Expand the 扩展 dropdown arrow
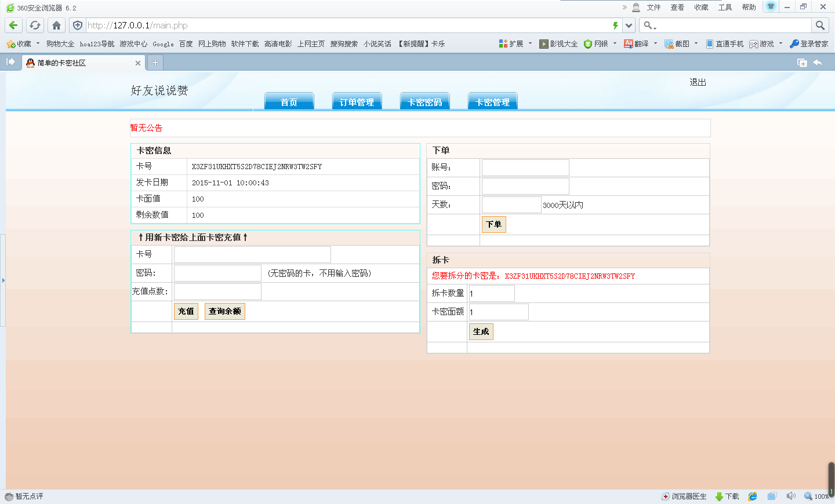The height and width of the screenshot is (504, 835). click(530, 43)
